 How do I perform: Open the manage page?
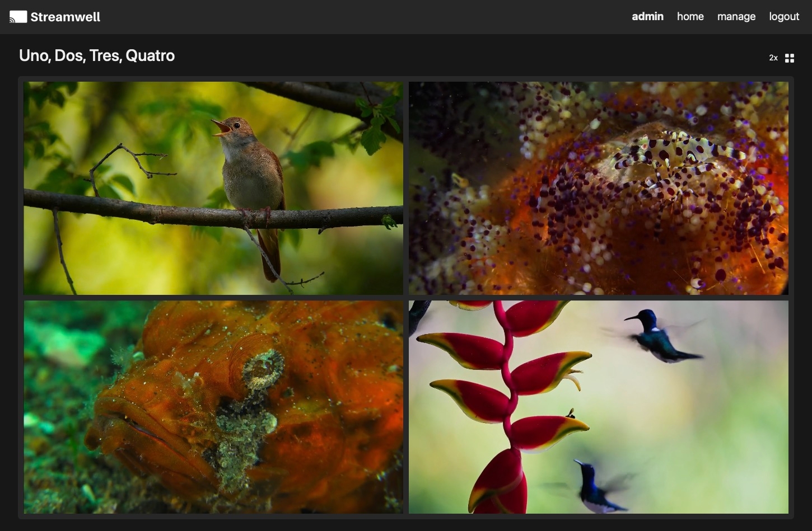tap(736, 17)
